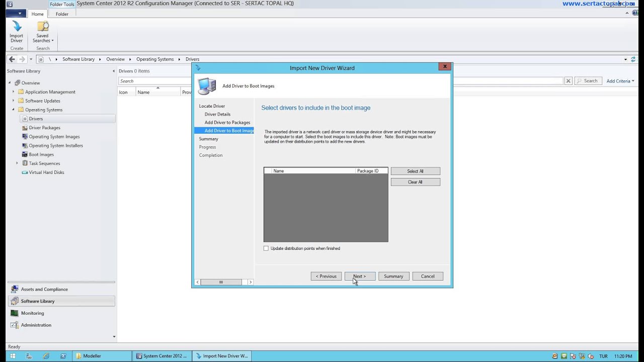
Task: Click the Previous wizard button
Action: [x=326, y=277]
